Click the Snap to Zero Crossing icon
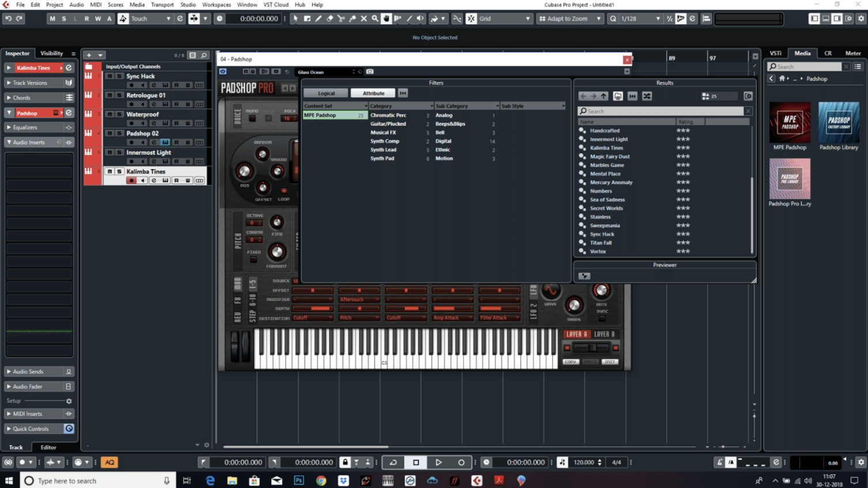The image size is (868, 488). point(457,18)
